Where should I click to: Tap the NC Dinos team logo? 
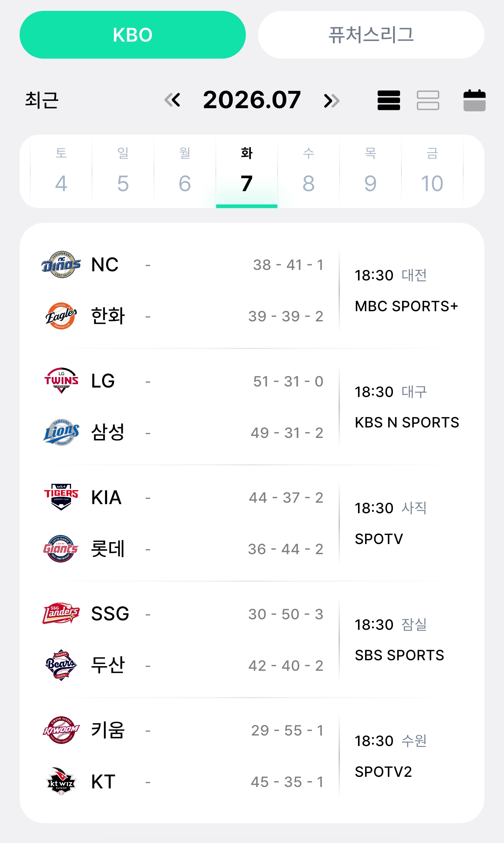[x=61, y=265]
